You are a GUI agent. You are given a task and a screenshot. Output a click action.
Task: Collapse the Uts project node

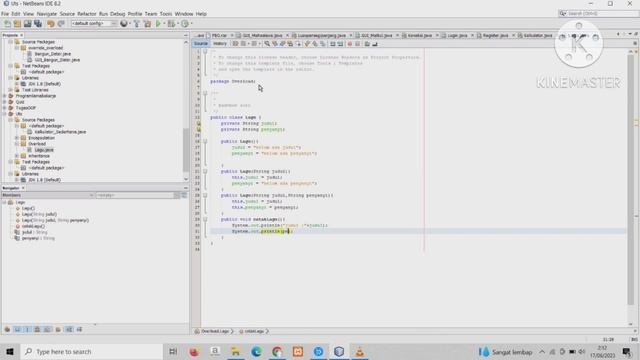(5, 114)
